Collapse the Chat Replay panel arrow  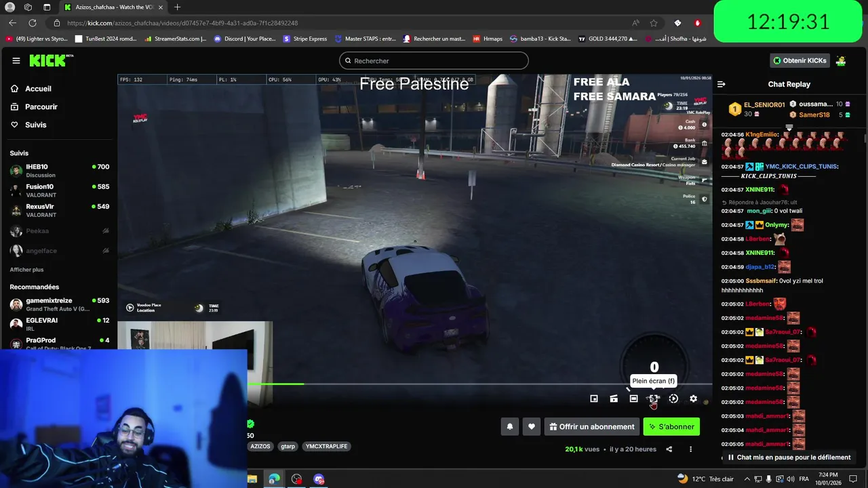722,85
